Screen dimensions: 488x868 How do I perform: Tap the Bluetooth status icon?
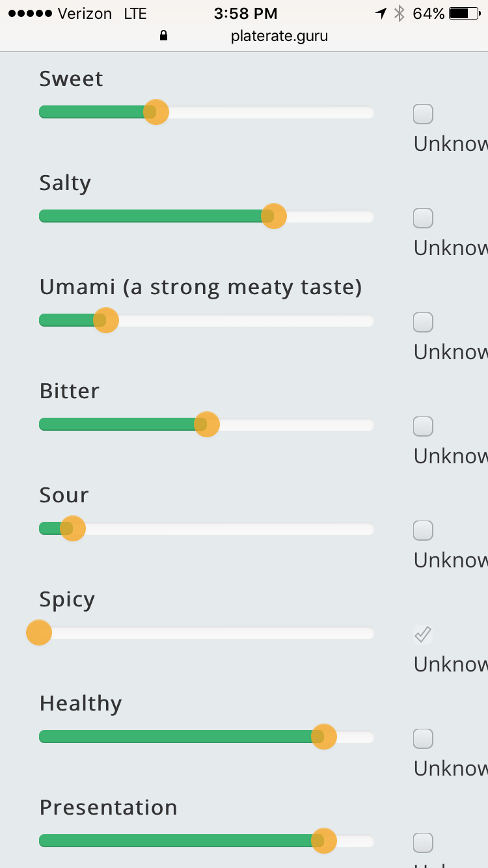pos(400,14)
